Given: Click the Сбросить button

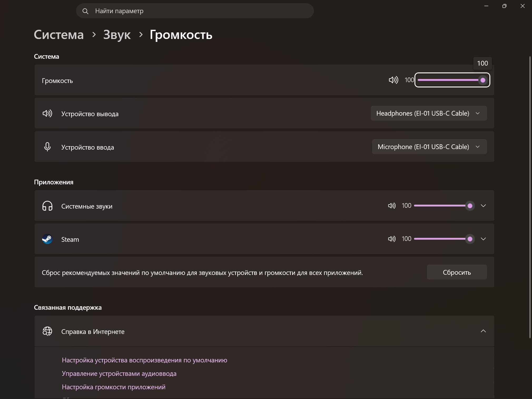Looking at the screenshot, I should point(457,272).
